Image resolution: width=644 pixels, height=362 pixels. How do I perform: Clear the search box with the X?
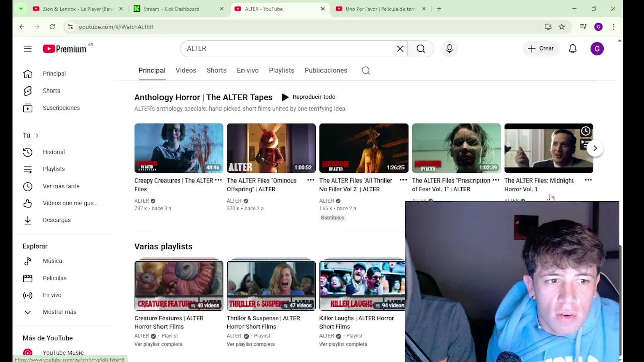coord(400,49)
